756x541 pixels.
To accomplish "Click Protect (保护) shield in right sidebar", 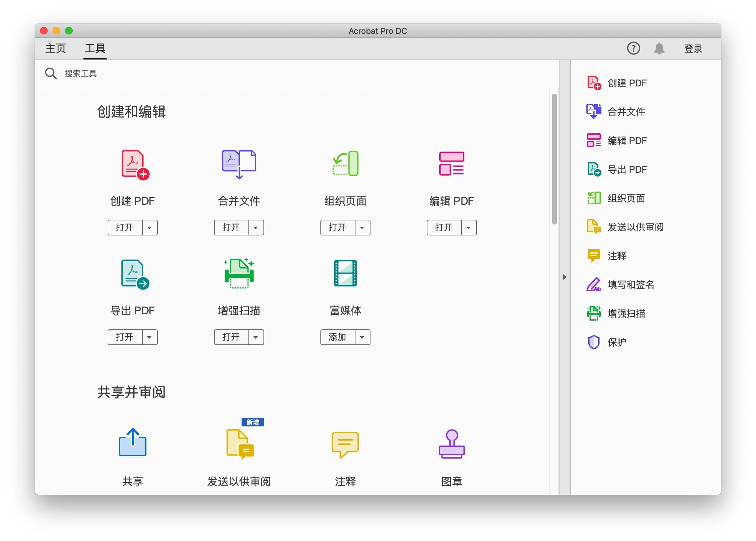I will click(x=594, y=342).
